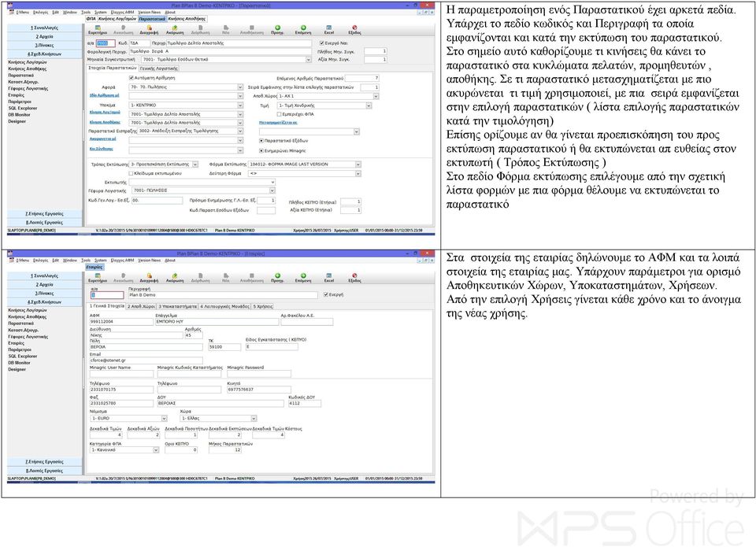Toggle Ενεργή checkbox in Εταιρίες window

pyautogui.click(x=326, y=294)
